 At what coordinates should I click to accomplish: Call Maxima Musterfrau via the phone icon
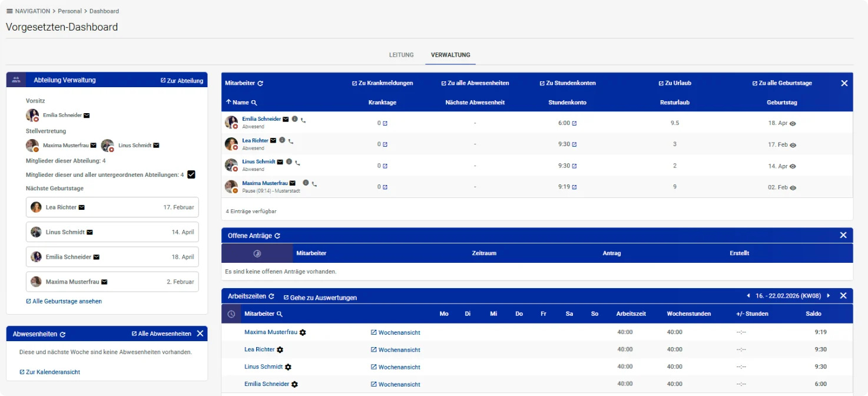point(314,183)
